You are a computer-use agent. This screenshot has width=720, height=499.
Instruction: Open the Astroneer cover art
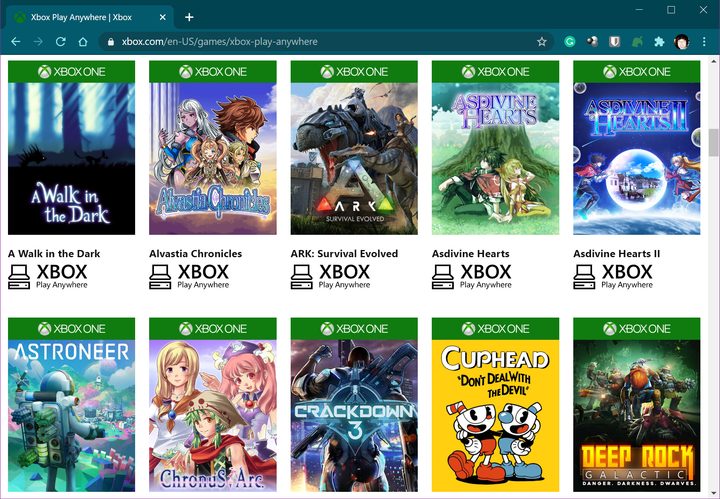[x=72, y=416]
